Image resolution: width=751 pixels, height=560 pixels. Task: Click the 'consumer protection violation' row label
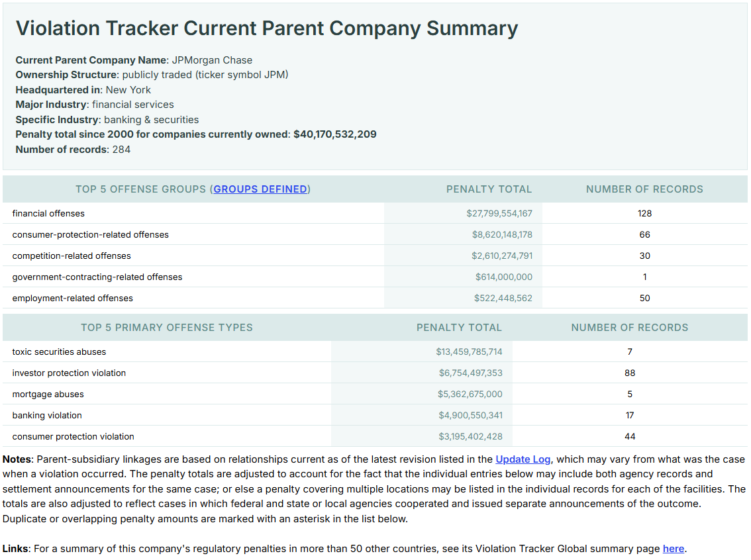[x=74, y=436]
